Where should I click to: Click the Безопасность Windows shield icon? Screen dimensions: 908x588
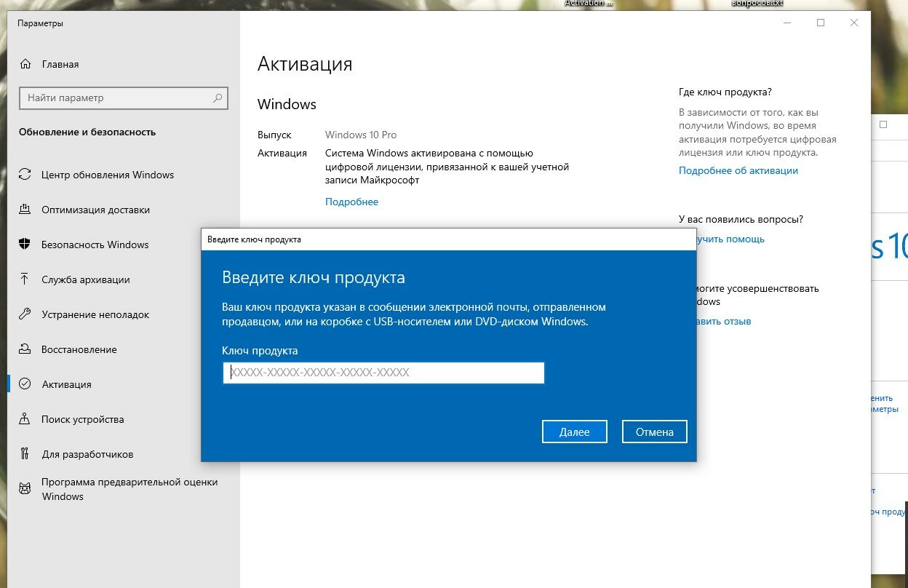25,245
